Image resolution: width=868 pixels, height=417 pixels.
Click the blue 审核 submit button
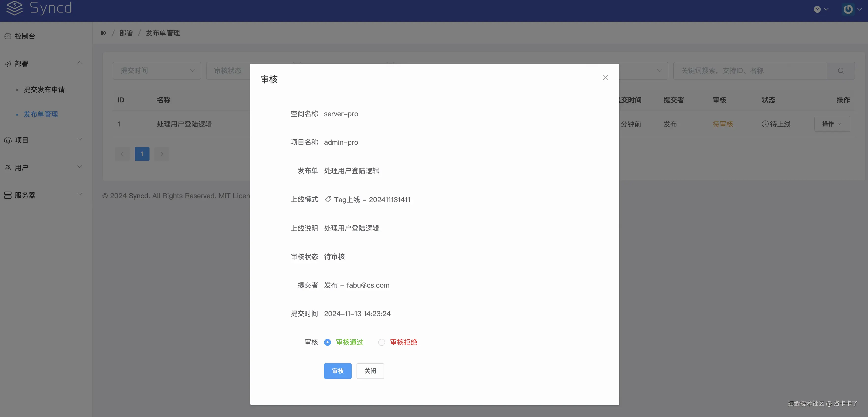(x=337, y=371)
